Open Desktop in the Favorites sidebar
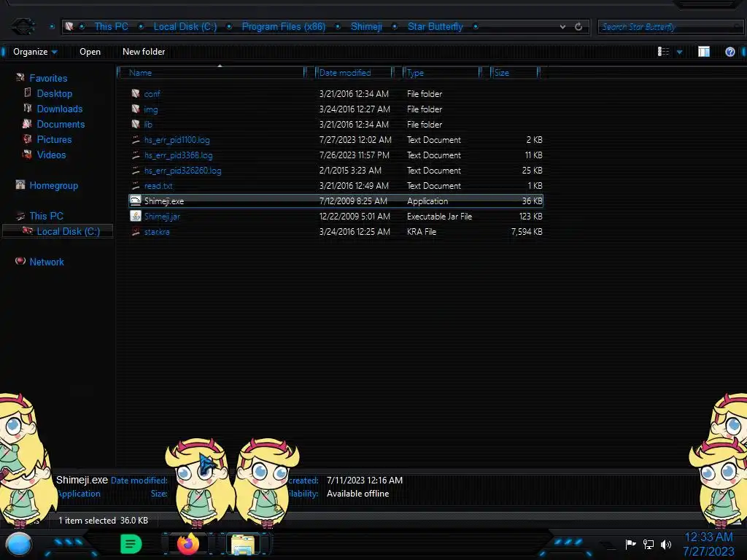 point(54,93)
